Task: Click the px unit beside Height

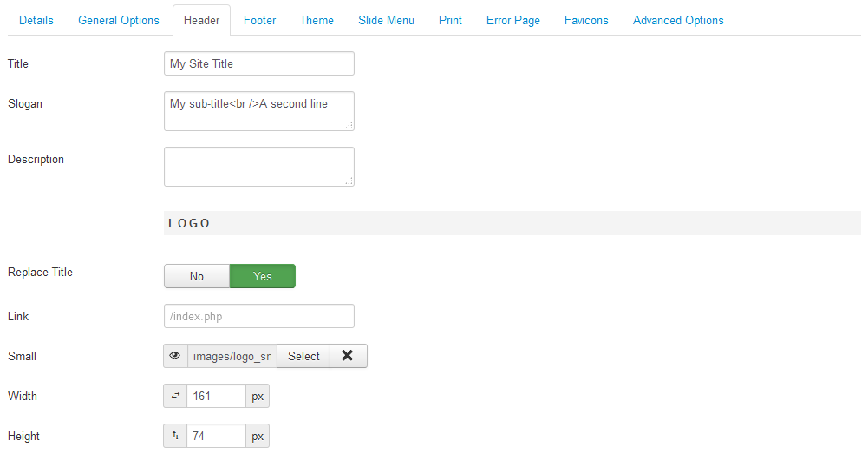Action: tap(258, 436)
